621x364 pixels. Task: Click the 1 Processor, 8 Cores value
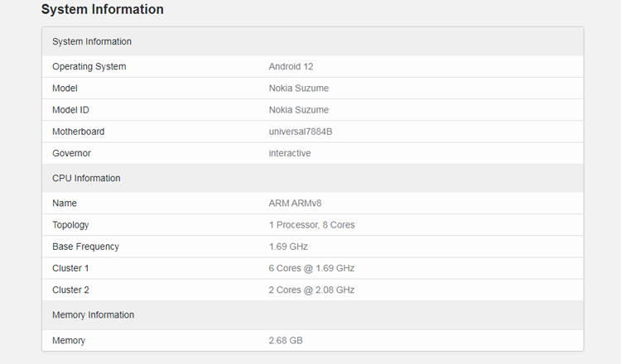click(311, 225)
